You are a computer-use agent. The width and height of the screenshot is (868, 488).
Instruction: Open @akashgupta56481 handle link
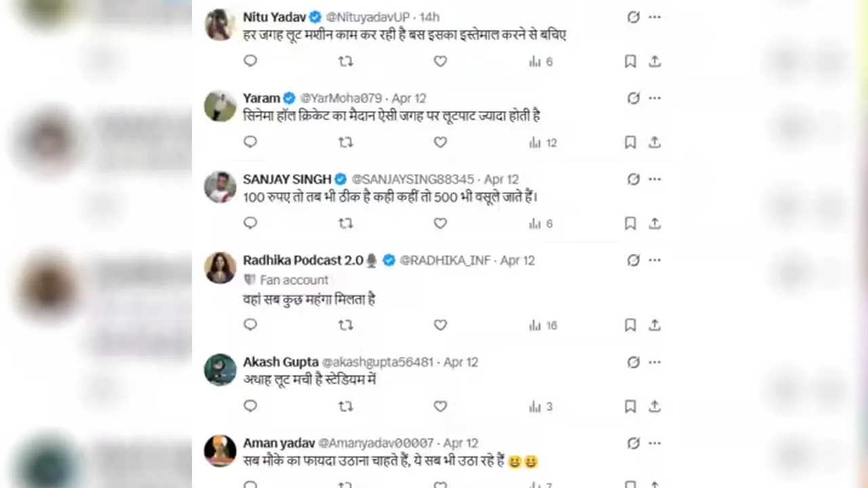pos(377,362)
